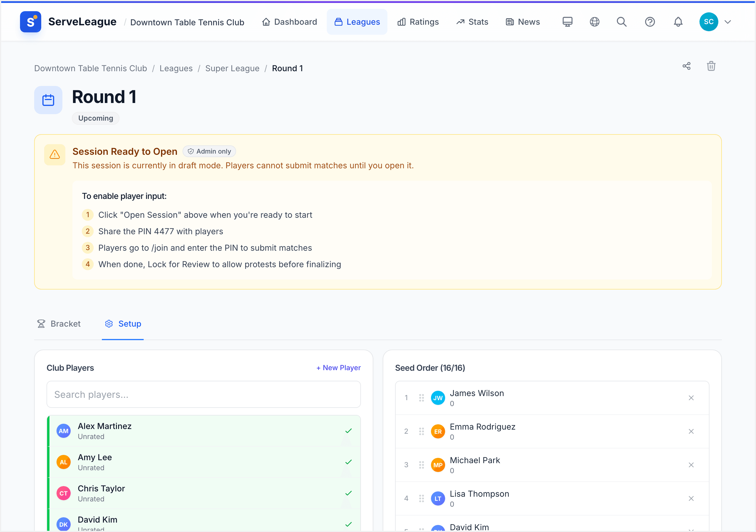Toggle Alex Martinez selection checkmark
The width and height of the screenshot is (756, 532).
point(348,431)
